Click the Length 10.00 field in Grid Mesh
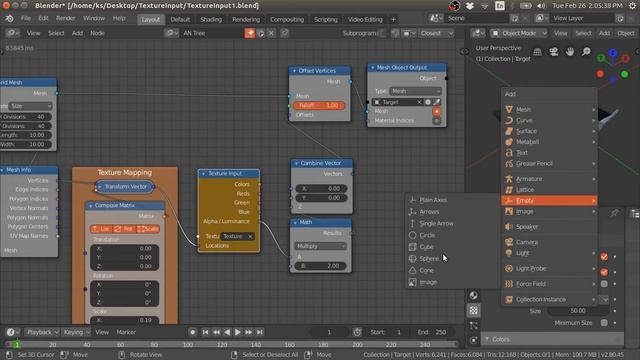The image size is (640, 360). (x=26, y=135)
